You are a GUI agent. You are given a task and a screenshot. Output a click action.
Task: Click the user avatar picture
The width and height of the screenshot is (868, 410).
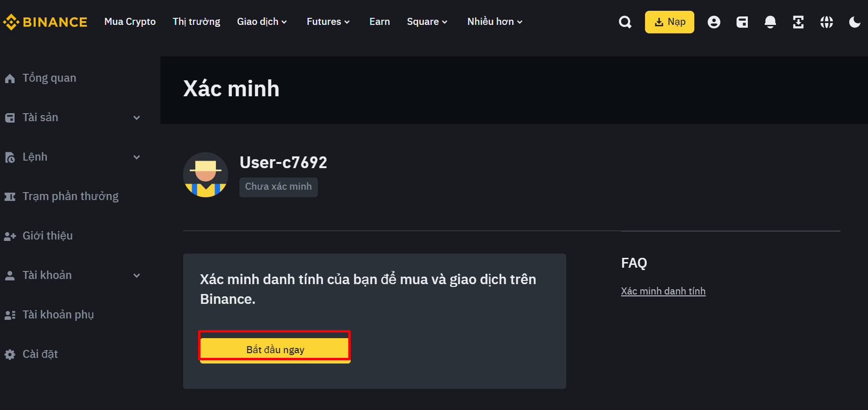coord(206,175)
